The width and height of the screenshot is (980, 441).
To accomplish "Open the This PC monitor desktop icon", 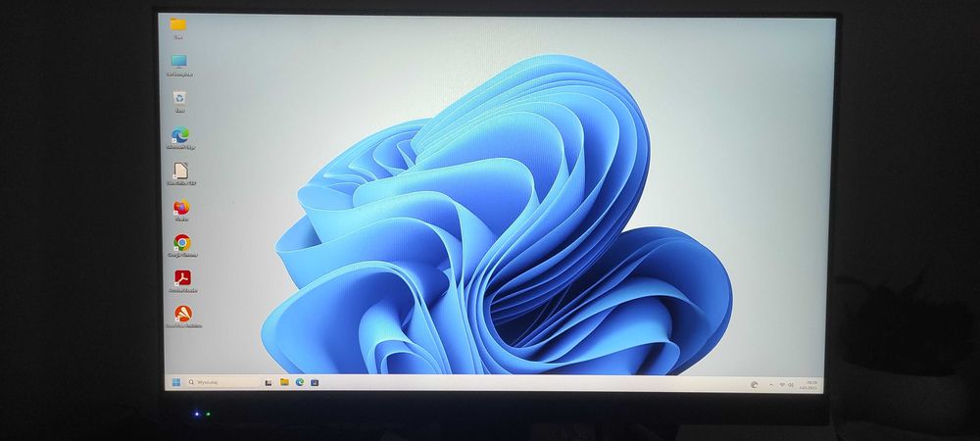I will 178,61.
